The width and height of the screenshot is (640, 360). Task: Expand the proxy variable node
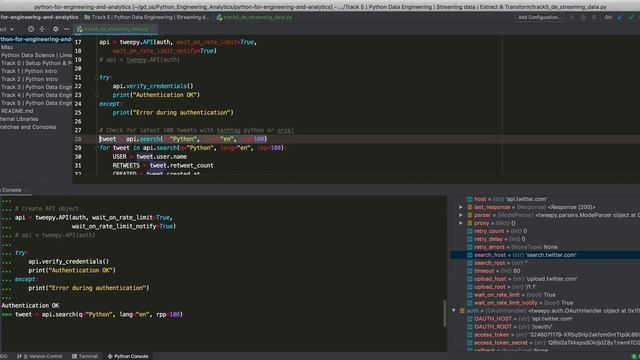(461, 223)
